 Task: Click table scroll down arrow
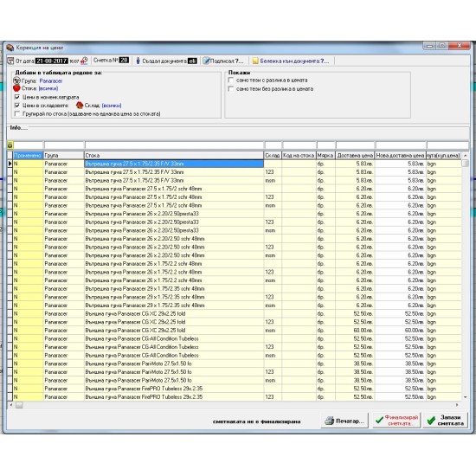click(x=465, y=397)
